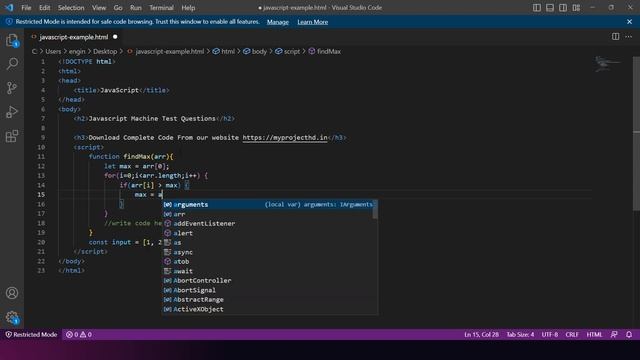Screen dimensions: 640x360
Task: Open the Explorer view in activity bar
Action: pos(12,40)
